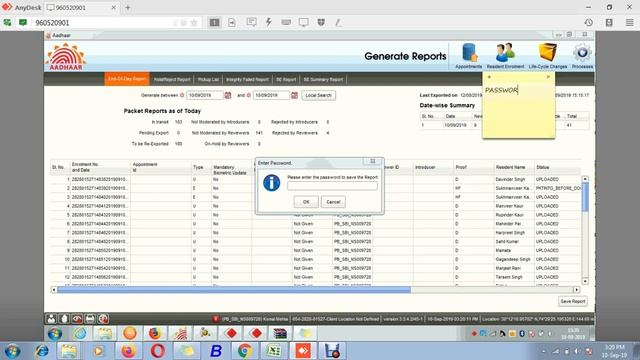This screenshot has width=640, height=360.
Task: Select the row for Gagandeep Singh
Action: click(315, 259)
